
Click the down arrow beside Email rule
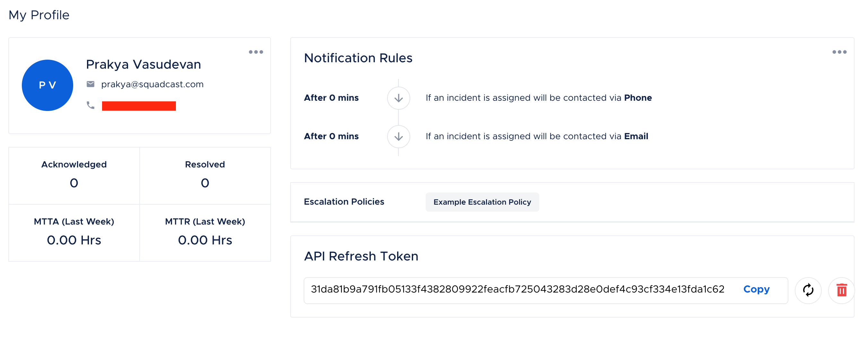398,136
